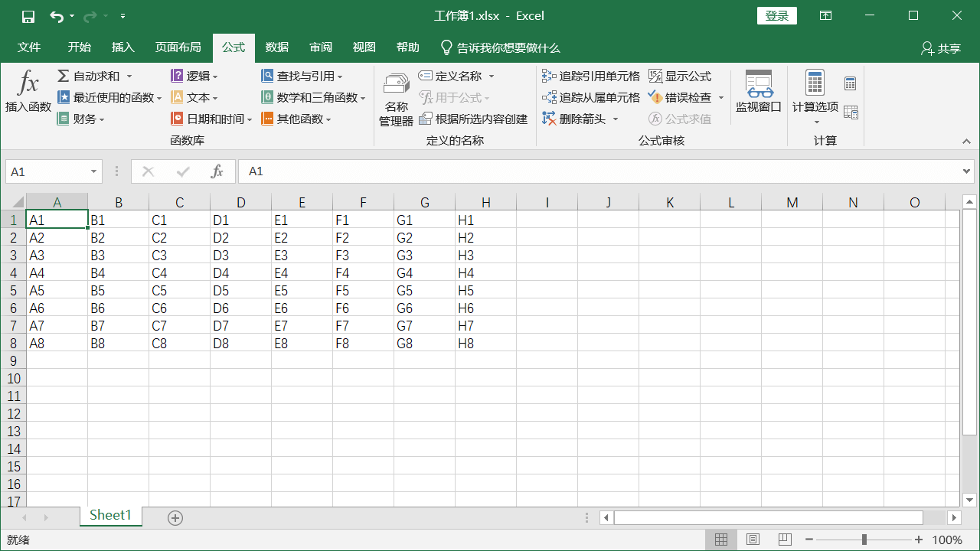980x551 pixels.
Task: Switch to page break preview view
Action: (x=784, y=540)
